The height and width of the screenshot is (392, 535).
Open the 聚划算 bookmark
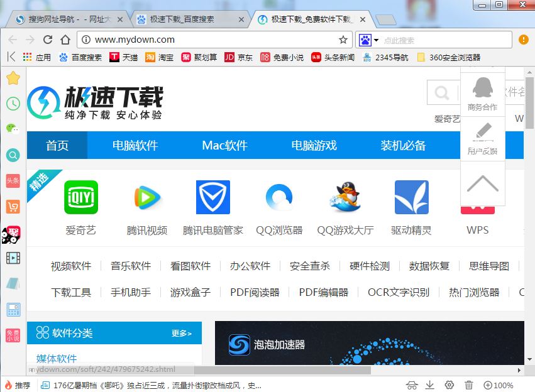(199, 57)
